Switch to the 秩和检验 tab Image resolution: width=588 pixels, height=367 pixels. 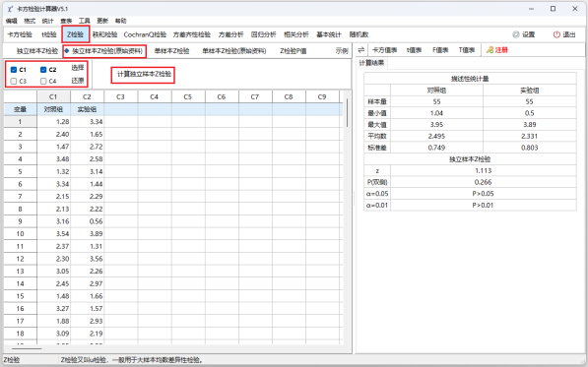[105, 34]
